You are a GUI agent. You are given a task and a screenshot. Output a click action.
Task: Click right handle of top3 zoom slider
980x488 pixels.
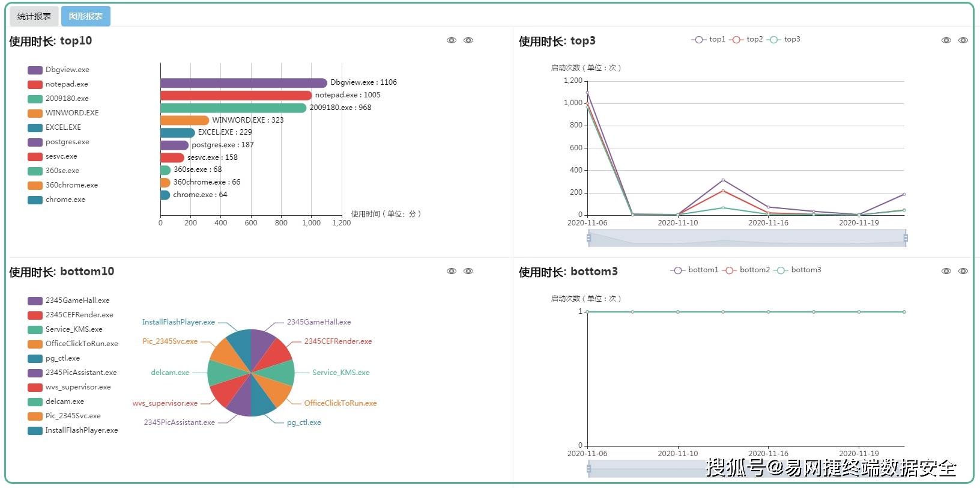click(905, 239)
